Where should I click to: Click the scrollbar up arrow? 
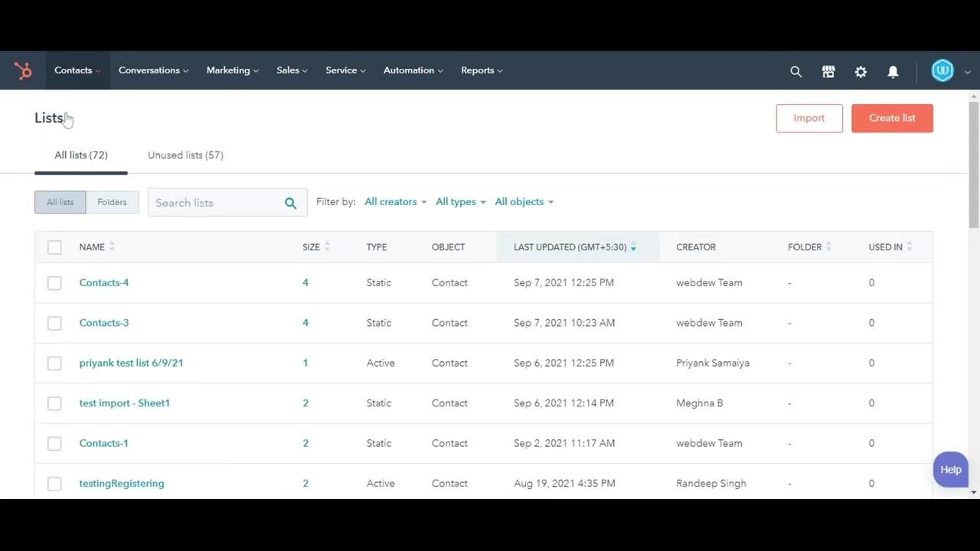click(974, 96)
